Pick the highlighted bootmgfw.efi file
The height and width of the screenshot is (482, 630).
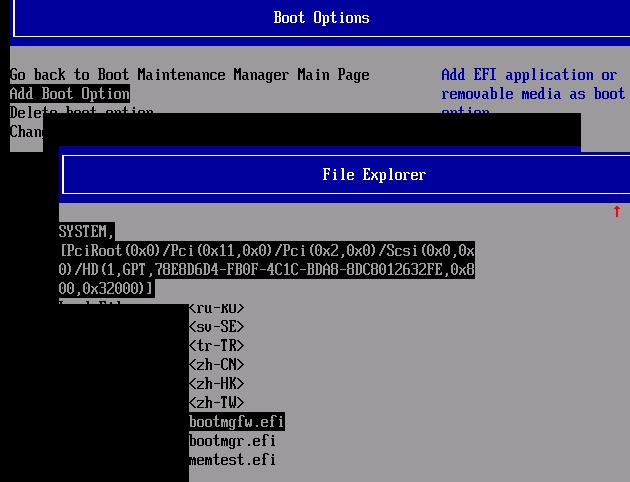pos(236,422)
